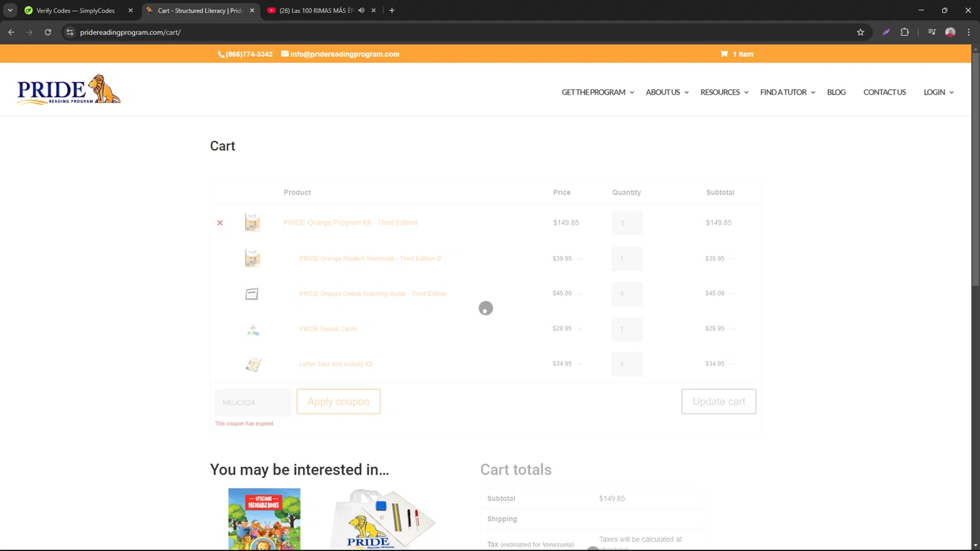Expand the ABOUT US menu
The height and width of the screenshot is (551, 980).
pos(667,92)
